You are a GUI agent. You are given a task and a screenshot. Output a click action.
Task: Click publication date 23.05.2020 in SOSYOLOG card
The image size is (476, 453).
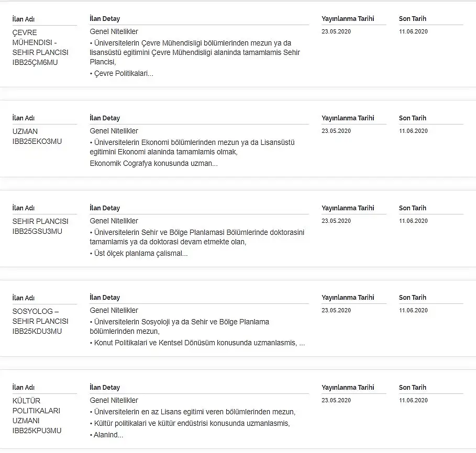coord(336,311)
